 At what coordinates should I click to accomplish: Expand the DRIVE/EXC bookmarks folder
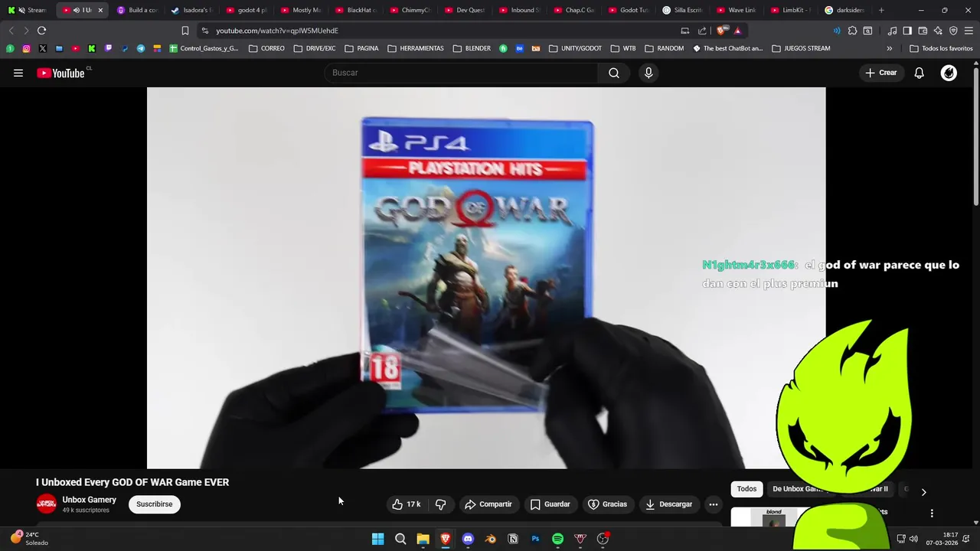315,48
